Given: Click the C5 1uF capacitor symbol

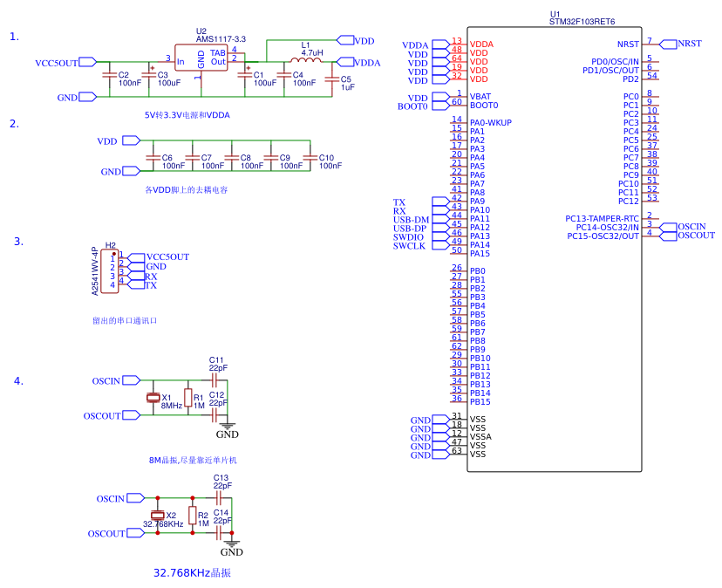Looking at the screenshot, I should (x=331, y=79).
